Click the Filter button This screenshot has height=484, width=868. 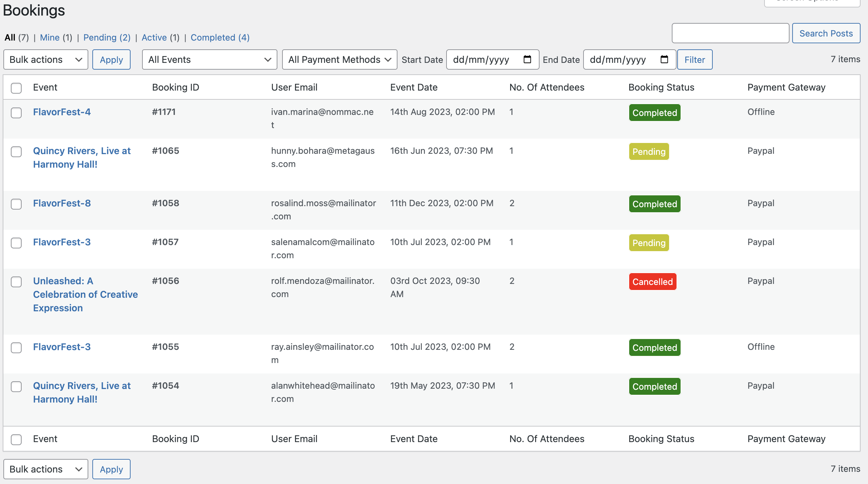click(695, 59)
